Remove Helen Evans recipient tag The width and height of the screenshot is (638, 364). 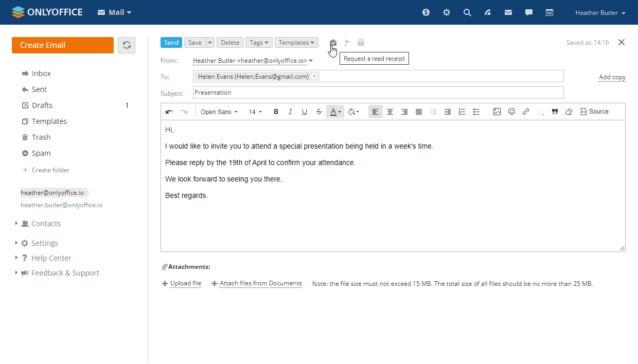[314, 76]
